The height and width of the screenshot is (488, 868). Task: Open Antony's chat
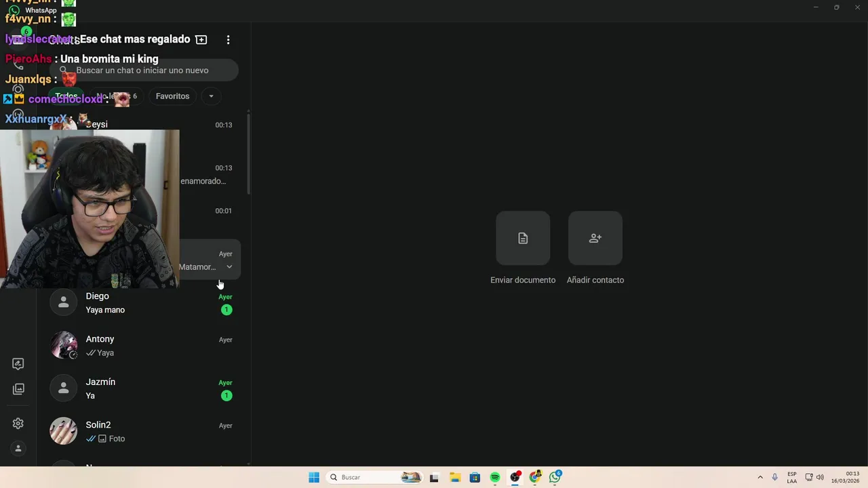pyautogui.click(x=144, y=346)
